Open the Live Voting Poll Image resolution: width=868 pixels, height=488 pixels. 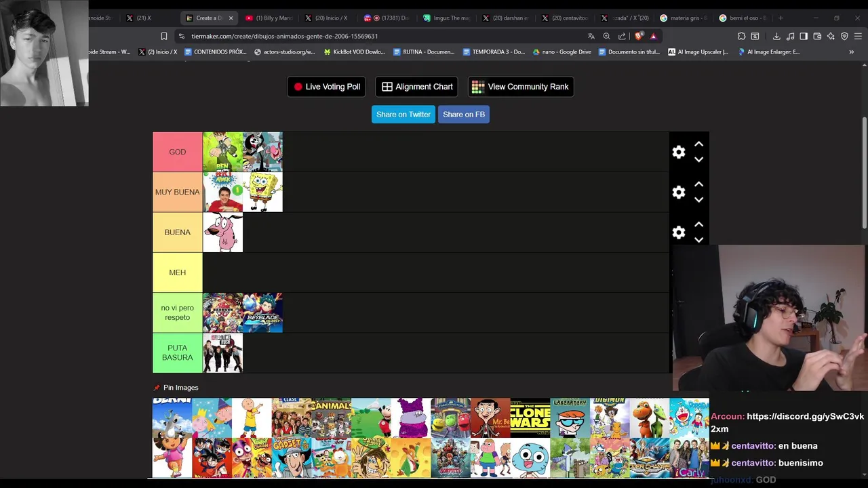coord(326,87)
